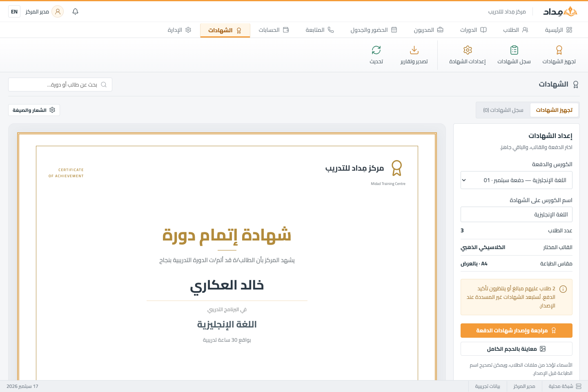Click the gear icon beside الإدارة
588x392 pixels.
click(188, 30)
